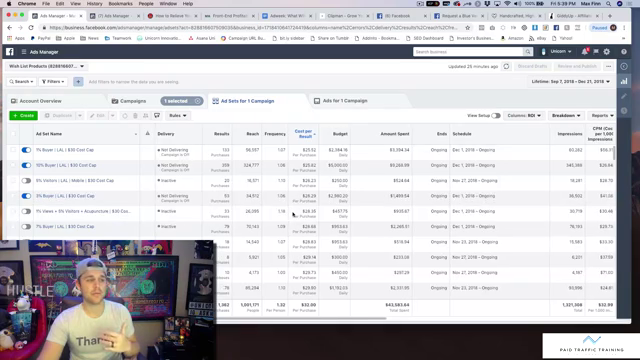
Task: Click the Chrome address bar URL
Action: (x=253, y=27)
